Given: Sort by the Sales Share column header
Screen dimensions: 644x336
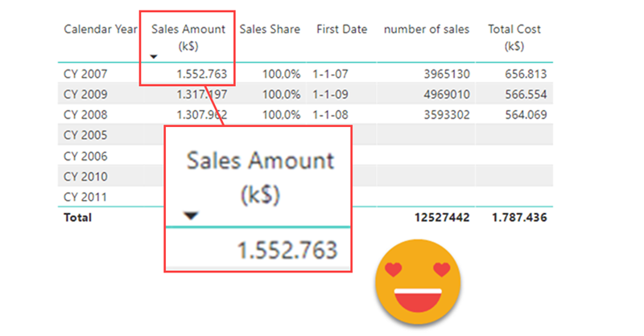Looking at the screenshot, I should pos(270,30).
